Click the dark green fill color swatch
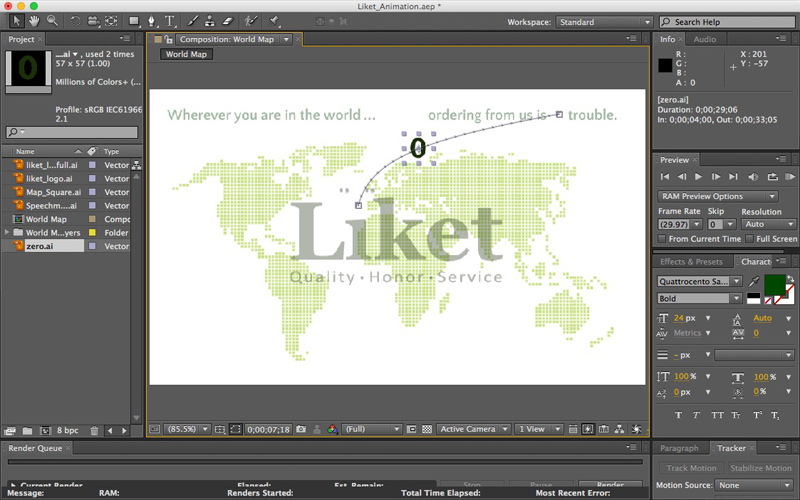Image resolution: width=800 pixels, height=500 pixels. point(774,284)
